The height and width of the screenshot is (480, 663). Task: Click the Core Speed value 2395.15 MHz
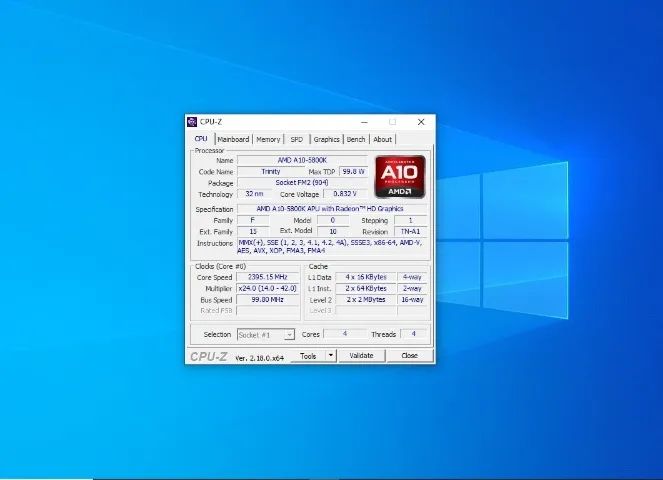(x=268, y=277)
